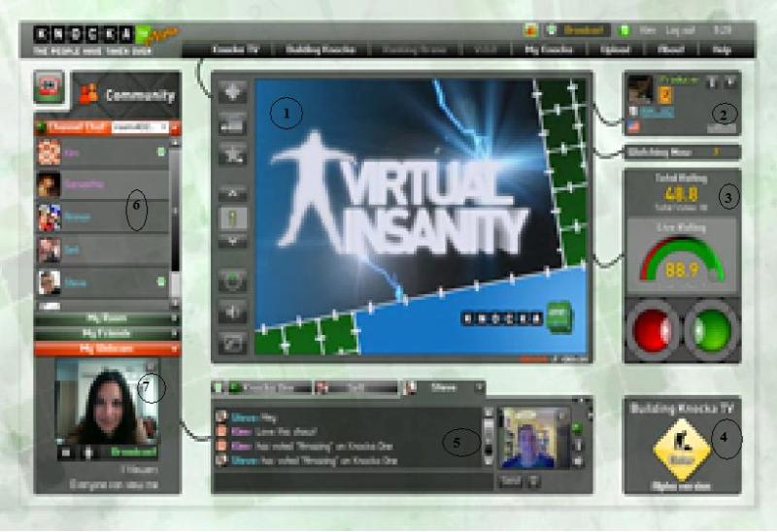Vote with the red rating button
The image size is (777, 532).
click(654, 330)
